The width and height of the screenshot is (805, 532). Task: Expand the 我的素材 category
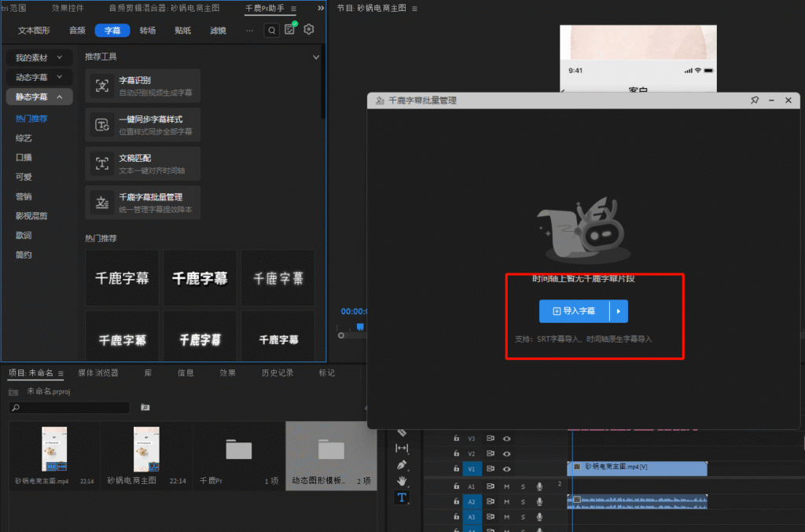point(39,58)
